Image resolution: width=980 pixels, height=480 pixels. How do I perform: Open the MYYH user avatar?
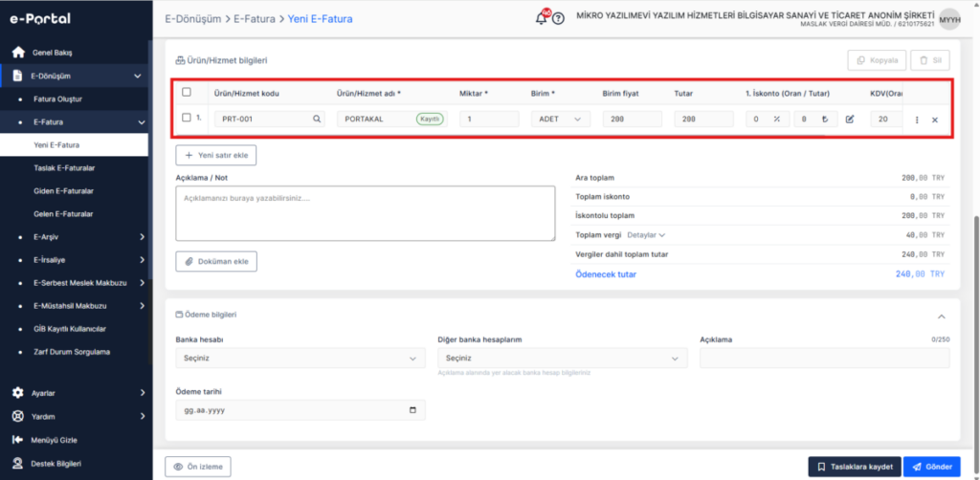949,19
